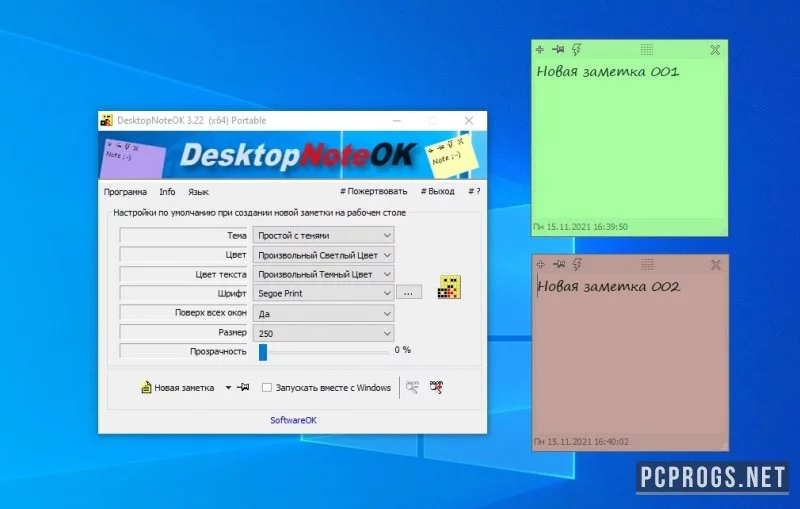Open the Размер dropdown showing 250
The height and width of the screenshot is (509, 800).
[323, 333]
